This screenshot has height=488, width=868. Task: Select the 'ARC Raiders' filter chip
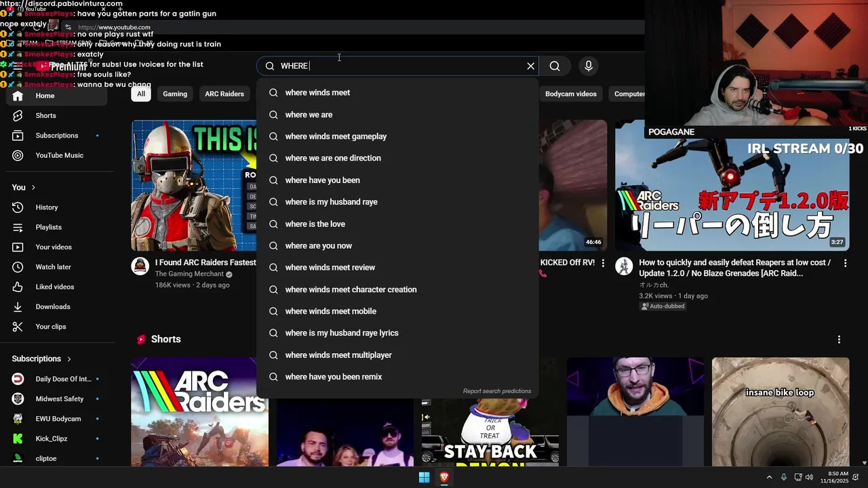coord(224,94)
